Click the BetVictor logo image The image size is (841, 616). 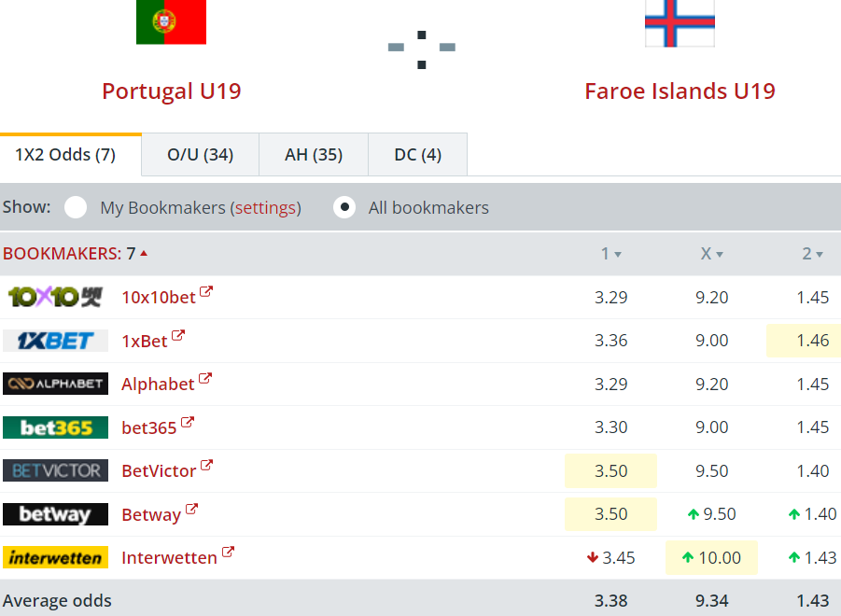pos(55,470)
